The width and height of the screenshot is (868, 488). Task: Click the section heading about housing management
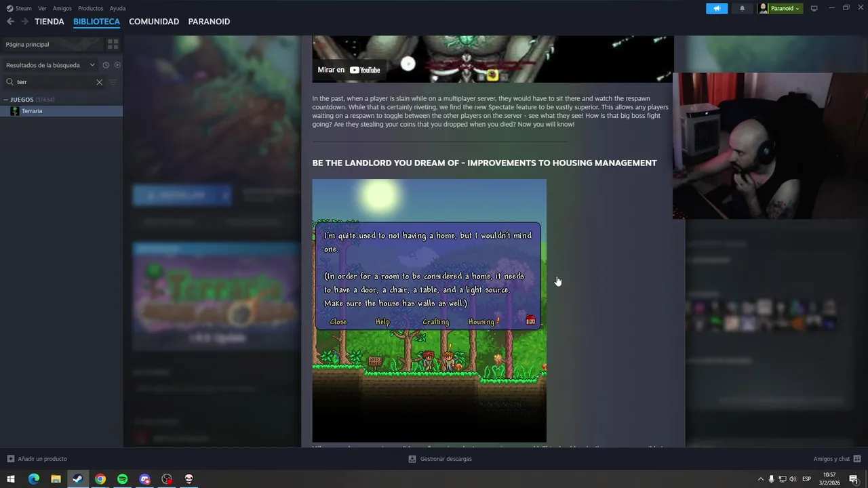(x=484, y=163)
